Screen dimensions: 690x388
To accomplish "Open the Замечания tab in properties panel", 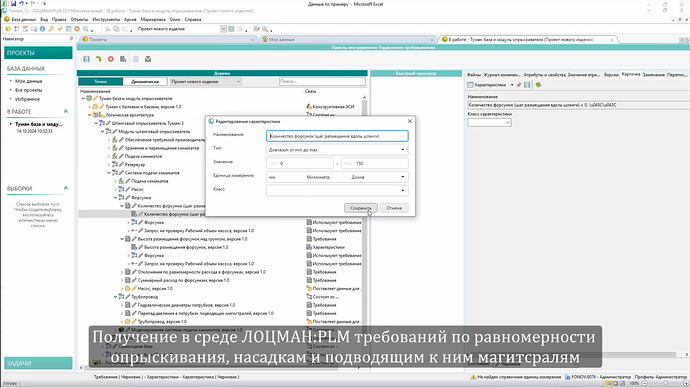I will (653, 75).
